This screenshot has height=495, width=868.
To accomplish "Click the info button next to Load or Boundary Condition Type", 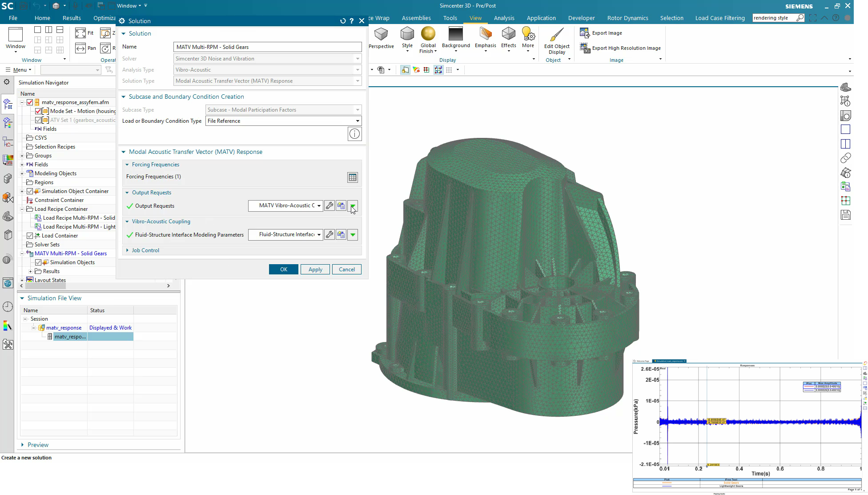I will [354, 133].
